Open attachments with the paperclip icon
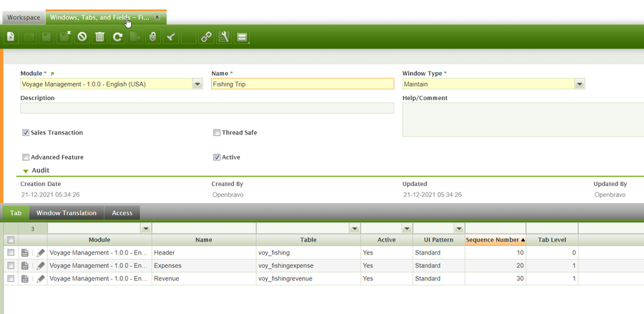This screenshot has height=314, width=644. pos(152,36)
